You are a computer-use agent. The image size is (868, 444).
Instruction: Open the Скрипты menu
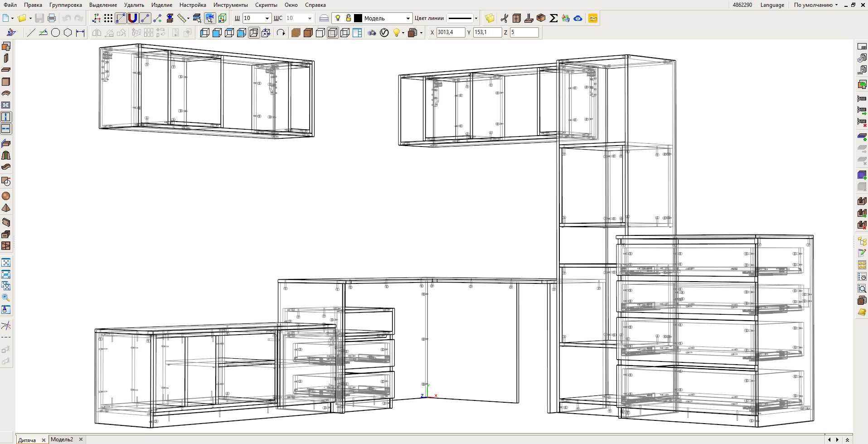click(x=266, y=5)
